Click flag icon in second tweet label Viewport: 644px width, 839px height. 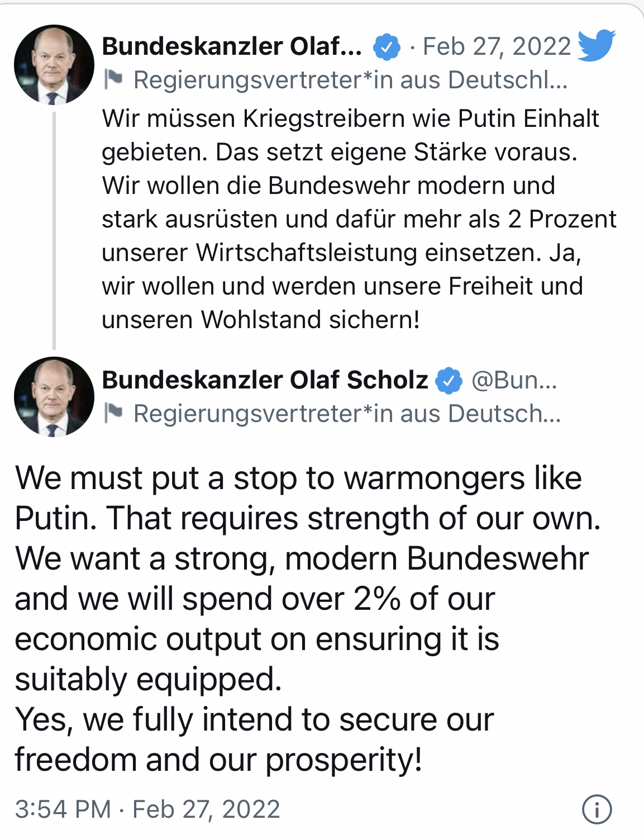pyautogui.click(x=113, y=414)
